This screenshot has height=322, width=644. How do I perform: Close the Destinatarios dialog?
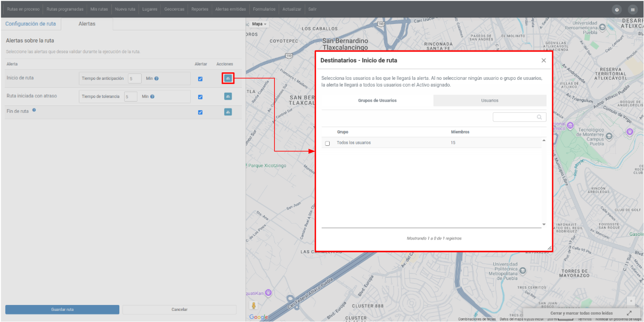pyautogui.click(x=543, y=61)
